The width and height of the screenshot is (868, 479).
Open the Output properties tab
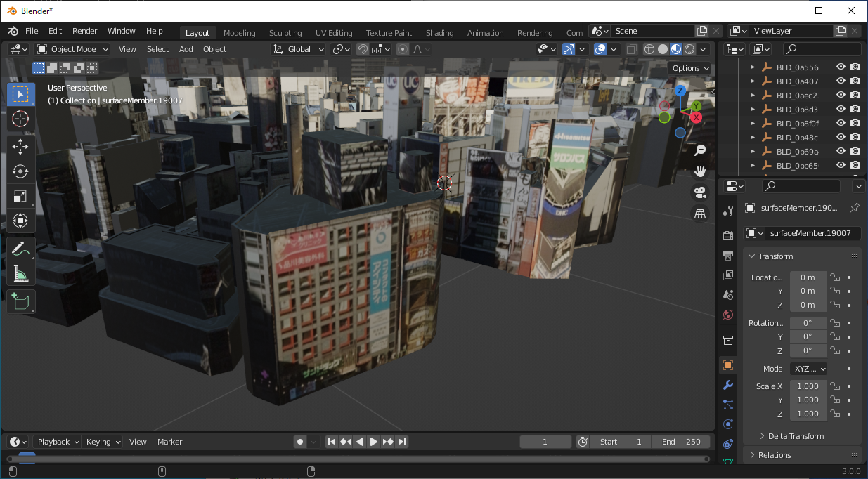[728, 255]
